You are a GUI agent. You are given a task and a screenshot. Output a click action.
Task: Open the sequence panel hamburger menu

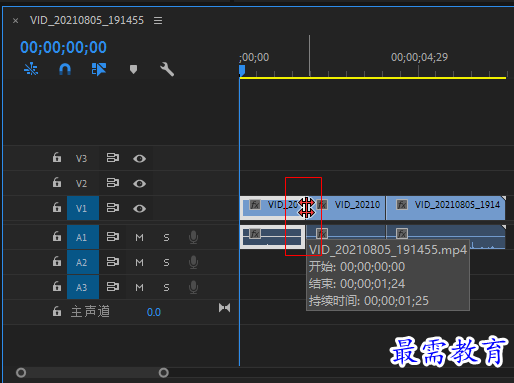[158, 21]
